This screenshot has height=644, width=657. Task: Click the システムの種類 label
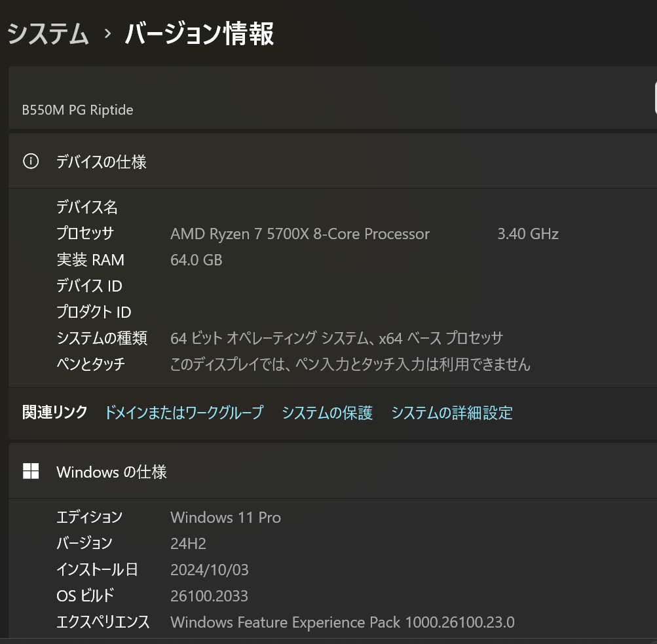[102, 337]
